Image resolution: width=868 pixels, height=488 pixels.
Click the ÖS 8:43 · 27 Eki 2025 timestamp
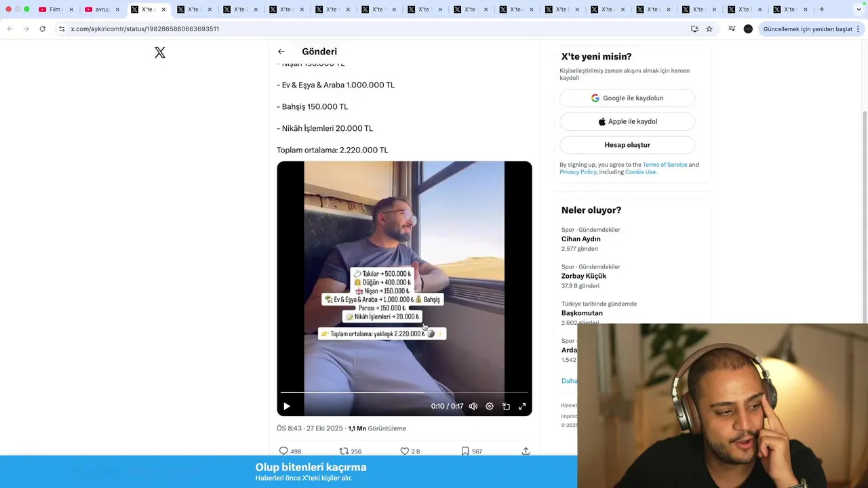pyautogui.click(x=310, y=428)
